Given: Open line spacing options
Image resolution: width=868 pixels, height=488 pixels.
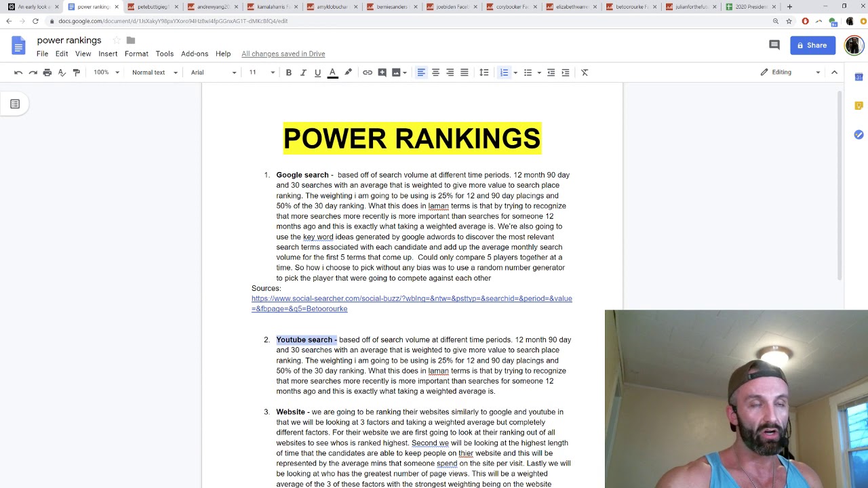Looking at the screenshot, I should 484,73.
